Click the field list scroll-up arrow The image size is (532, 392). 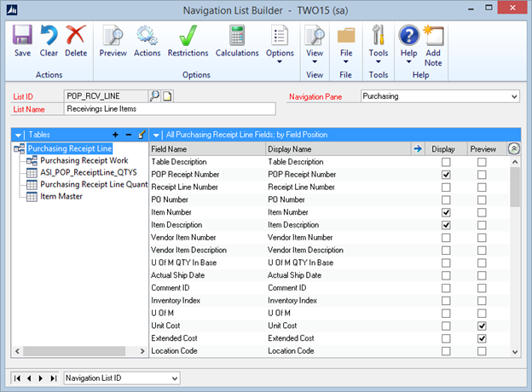click(515, 162)
